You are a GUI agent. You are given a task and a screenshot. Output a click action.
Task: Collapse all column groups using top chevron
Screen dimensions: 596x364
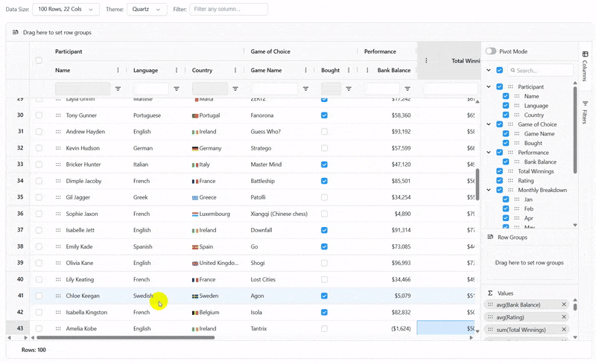[x=489, y=70]
